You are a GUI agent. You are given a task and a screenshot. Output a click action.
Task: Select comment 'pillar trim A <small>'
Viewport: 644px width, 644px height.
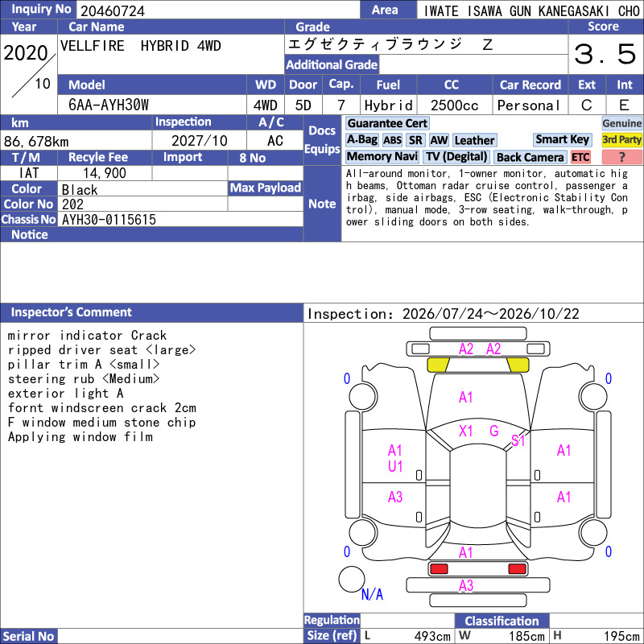click(x=84, y=365)
